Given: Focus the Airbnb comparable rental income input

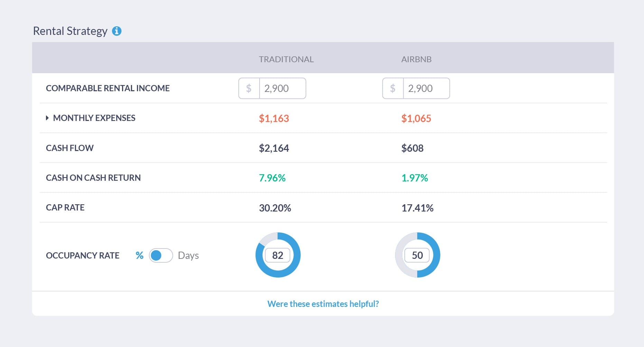Looking at the screenshot, I should click(426, 88).
